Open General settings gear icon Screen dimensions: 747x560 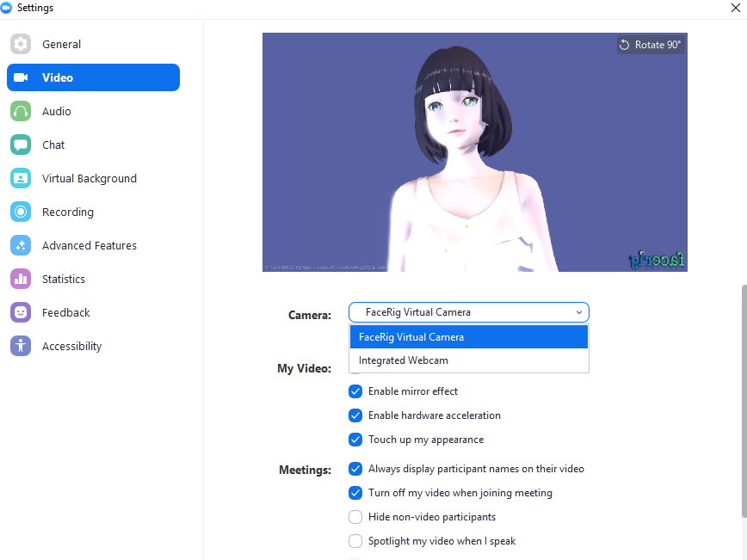tap(21, 44)
